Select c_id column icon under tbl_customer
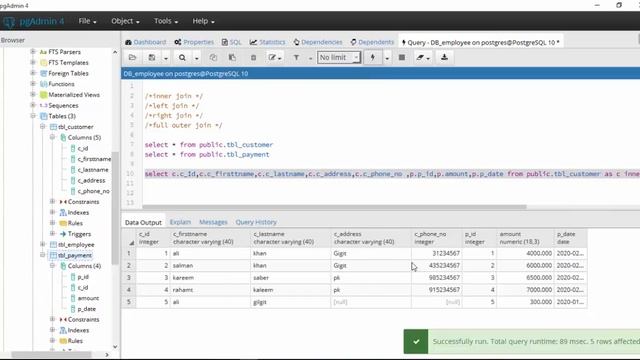 pos(73,148)
